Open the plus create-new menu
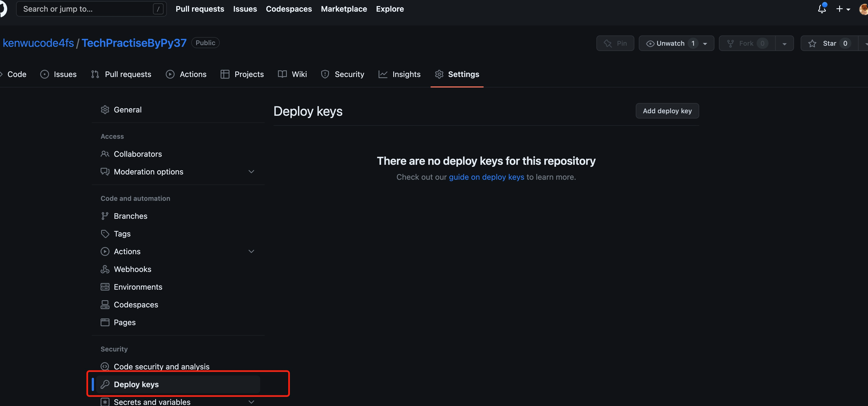This screenshot has height=406, width=868. (x=843, y=9)
